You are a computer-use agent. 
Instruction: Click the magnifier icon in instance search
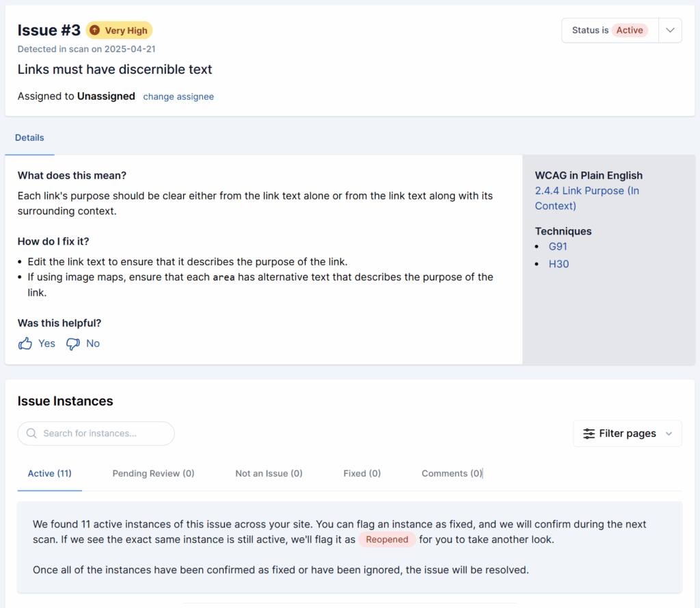[x=31, y=434]
